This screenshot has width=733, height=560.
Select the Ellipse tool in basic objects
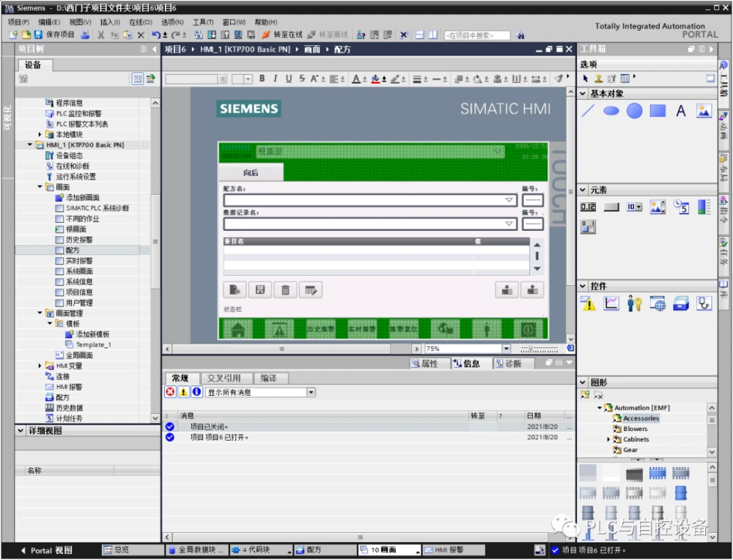[x=611, y=111]
